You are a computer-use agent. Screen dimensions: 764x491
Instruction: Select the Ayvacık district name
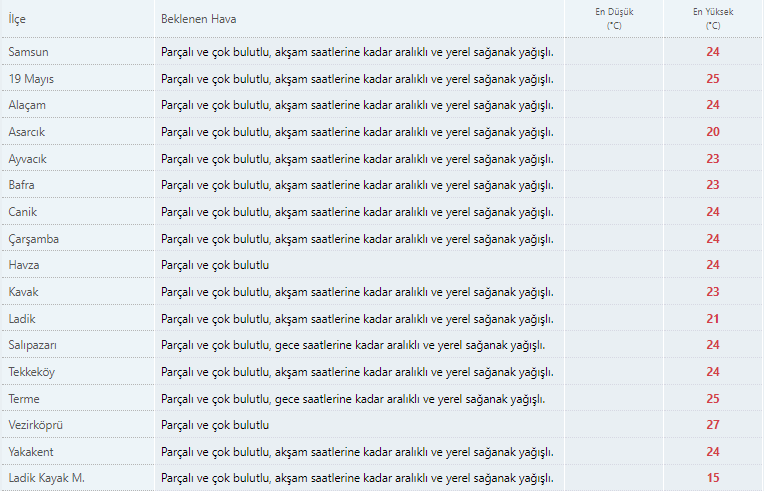click(27, 159)
